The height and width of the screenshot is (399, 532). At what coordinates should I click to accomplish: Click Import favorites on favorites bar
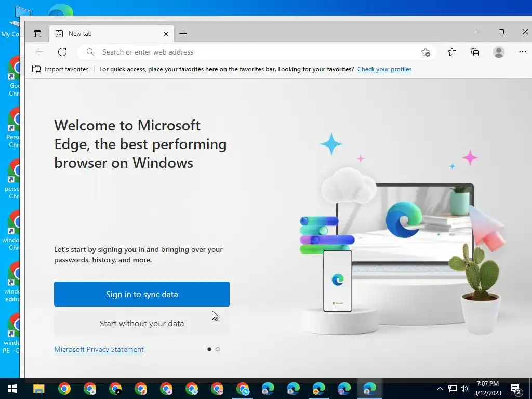click(x=60, y=69)
